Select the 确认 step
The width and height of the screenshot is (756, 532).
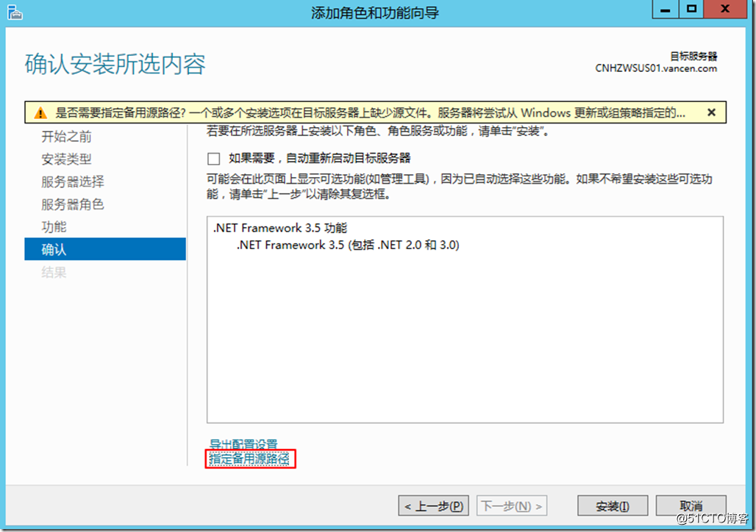105,249
